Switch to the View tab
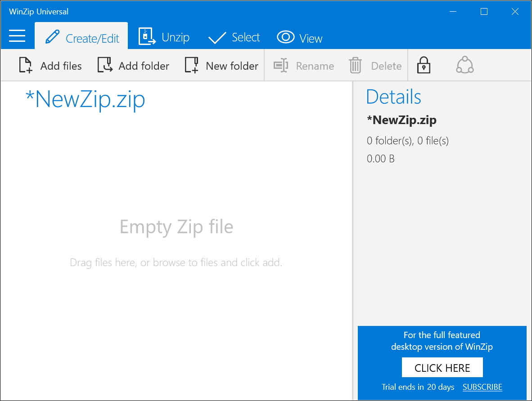Screen dimensions: 532x401 point(299,37)
